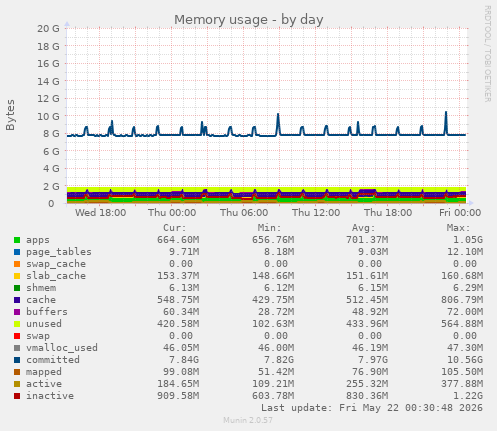This screenshot has width=497, height=431.
Task: Click the unused lime legend swatch
Action: 17,324
